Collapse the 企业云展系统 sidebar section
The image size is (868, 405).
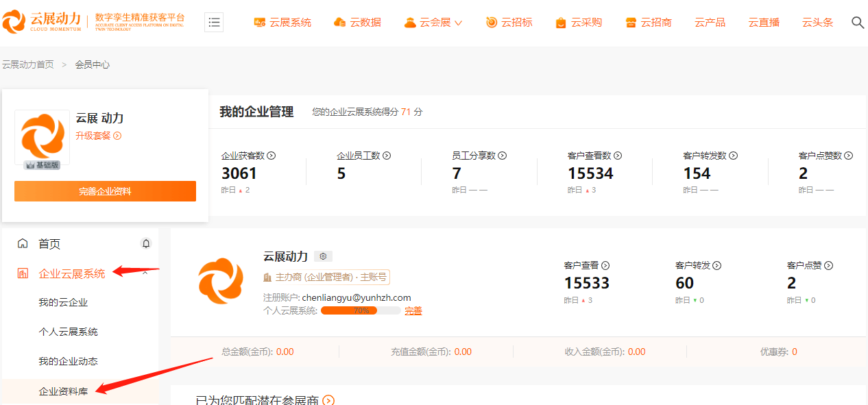[145, 273]
